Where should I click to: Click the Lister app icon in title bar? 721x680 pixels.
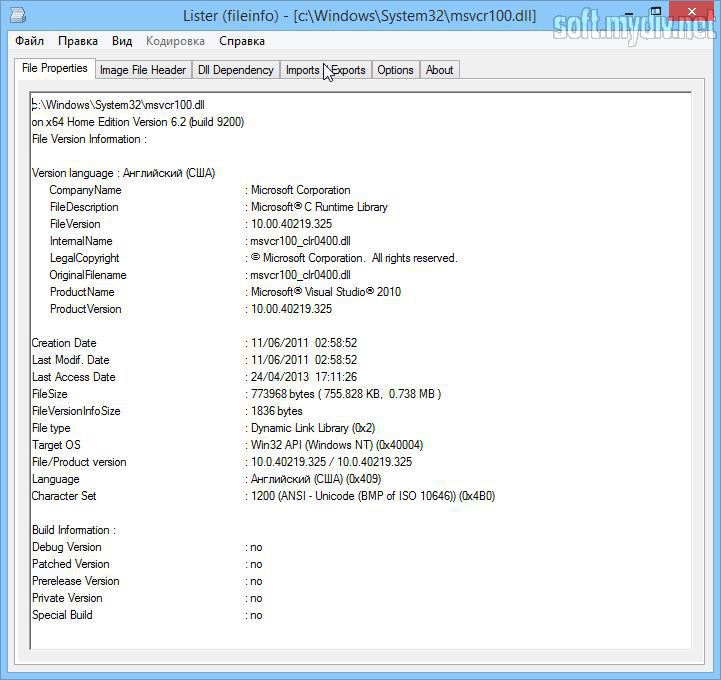click(17, 16)
